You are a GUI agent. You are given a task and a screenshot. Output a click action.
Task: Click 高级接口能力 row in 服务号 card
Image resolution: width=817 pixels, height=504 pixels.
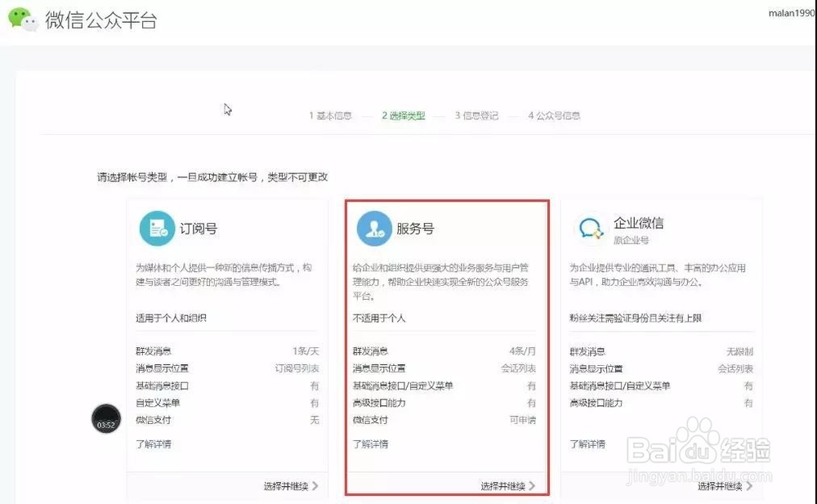(x=444, y=403)
